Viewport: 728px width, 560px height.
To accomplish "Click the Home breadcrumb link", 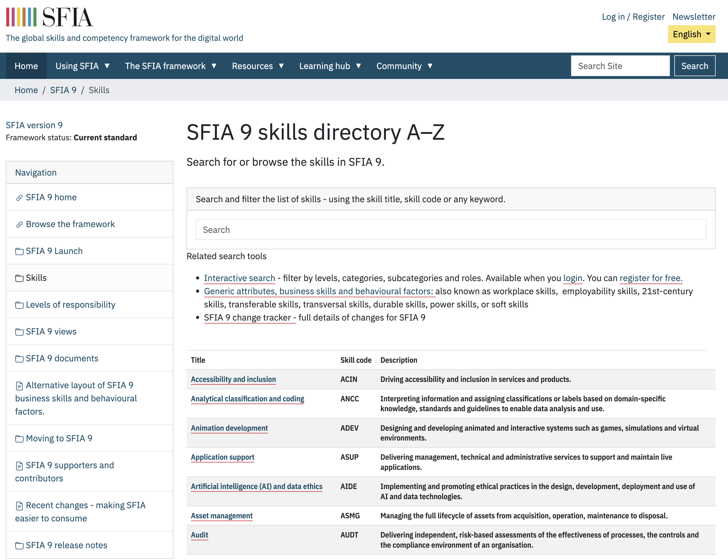I will coord(26,90).
